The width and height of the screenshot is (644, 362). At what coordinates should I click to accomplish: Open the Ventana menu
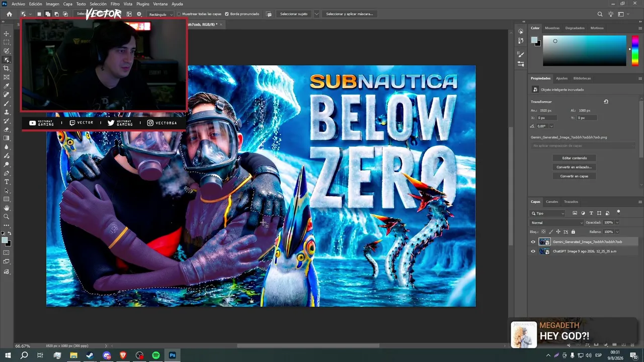coord(160,4)
